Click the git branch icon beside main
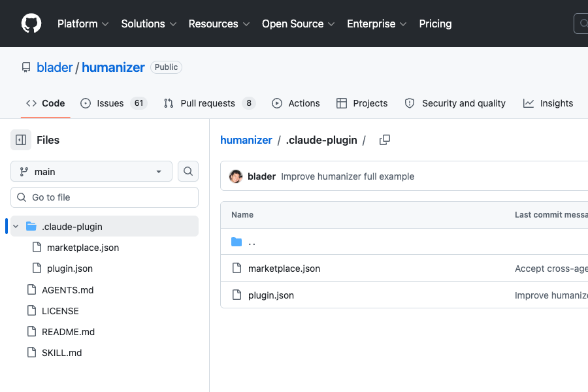This screenshot has height=392, width=588. click(24, 172)
